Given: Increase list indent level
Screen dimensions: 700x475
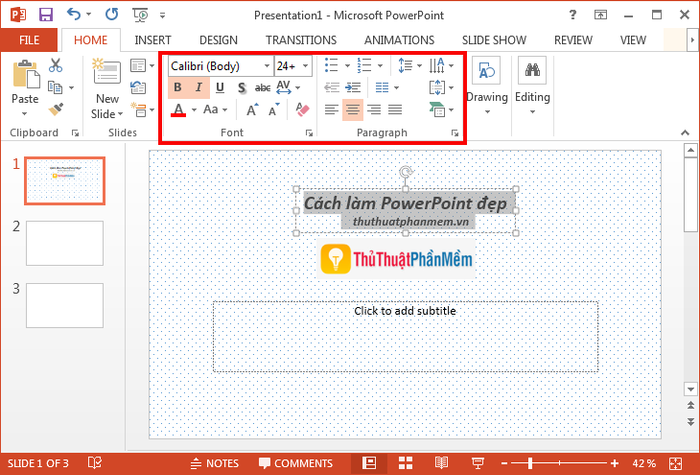Looking at the screenshot, I should click(353, 88).
